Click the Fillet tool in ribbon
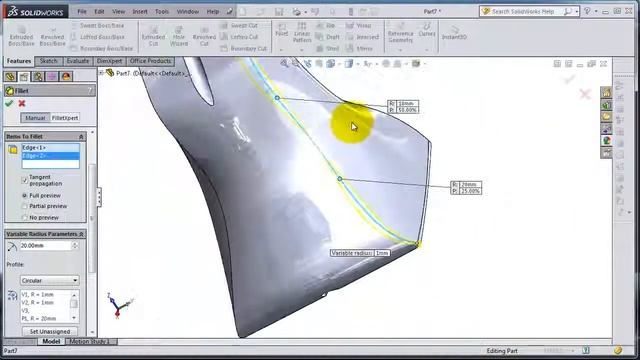This screenshot has width=640, height=360. [282, 30]
